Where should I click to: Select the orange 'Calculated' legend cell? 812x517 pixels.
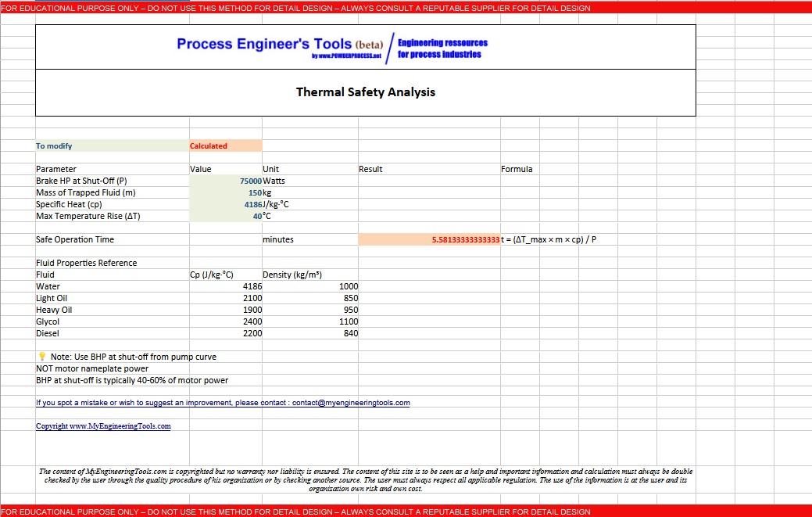click(x=227, y=145)
